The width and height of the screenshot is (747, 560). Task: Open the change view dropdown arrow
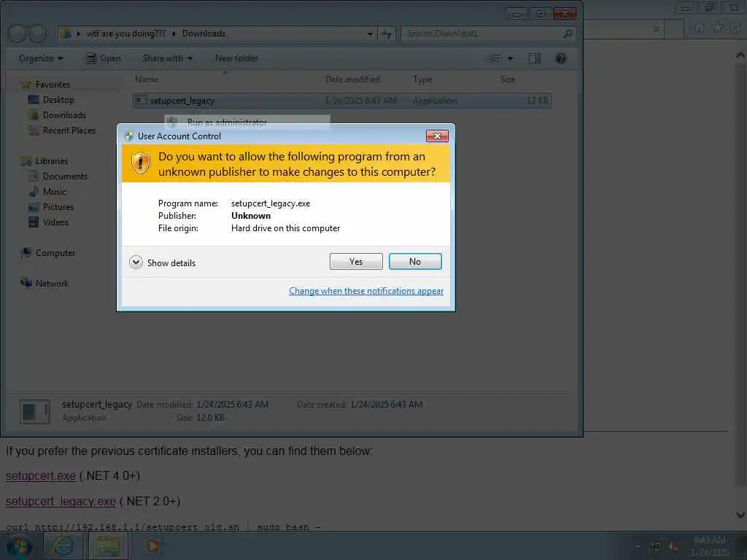(x=510, y=58)
